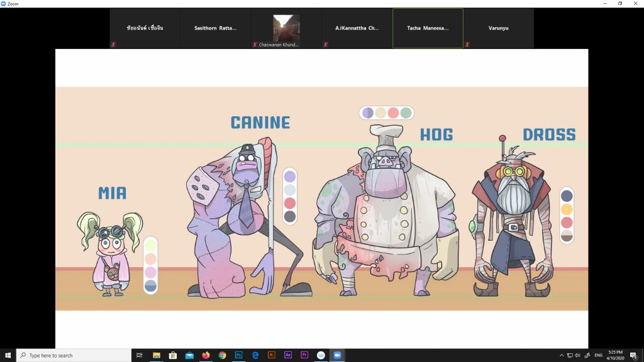The width and height of the screenshot is (644, 362).
Task: Select Tacha Maneesa participant tile
Action: [428, 28]
